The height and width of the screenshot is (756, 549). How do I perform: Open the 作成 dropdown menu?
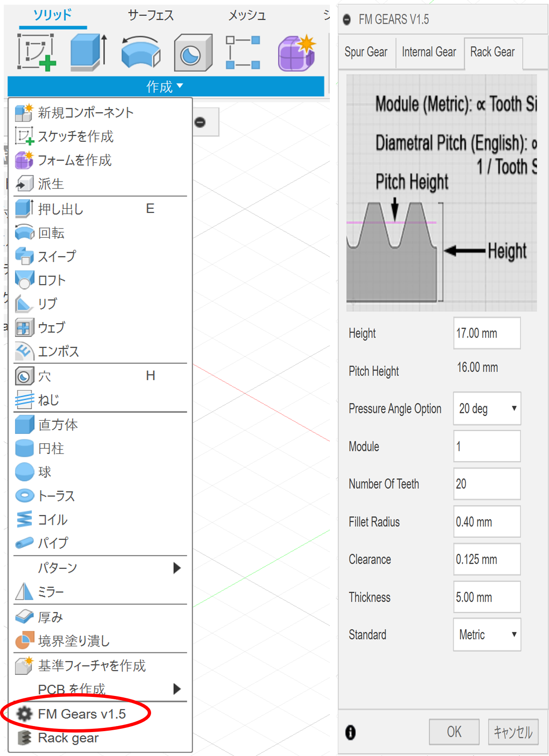pyautogui.click(x=165, y=87)
